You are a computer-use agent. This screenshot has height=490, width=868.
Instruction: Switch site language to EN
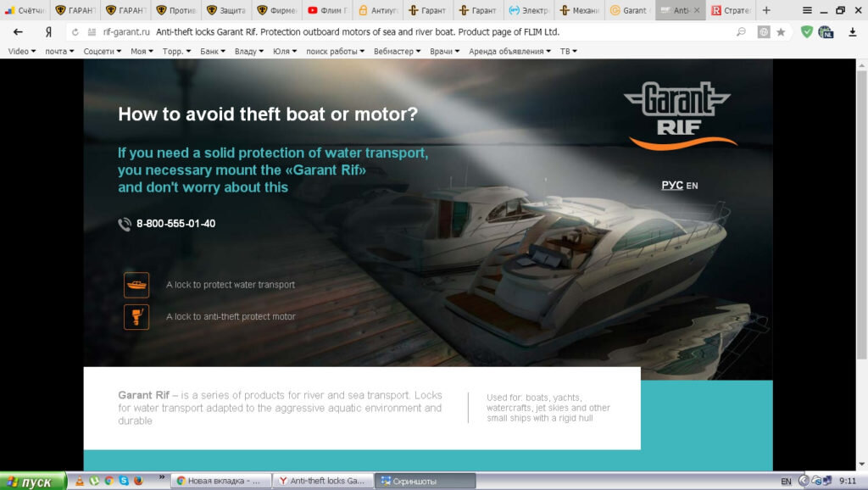692,186
